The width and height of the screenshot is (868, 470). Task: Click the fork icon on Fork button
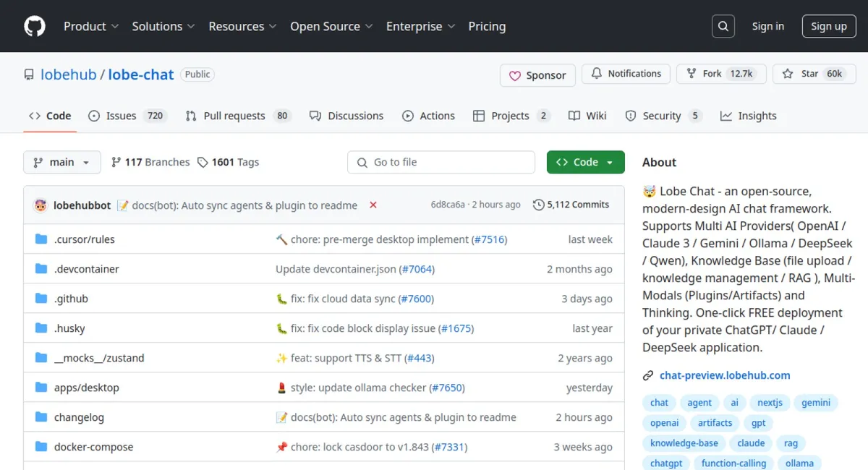(692, 74)
